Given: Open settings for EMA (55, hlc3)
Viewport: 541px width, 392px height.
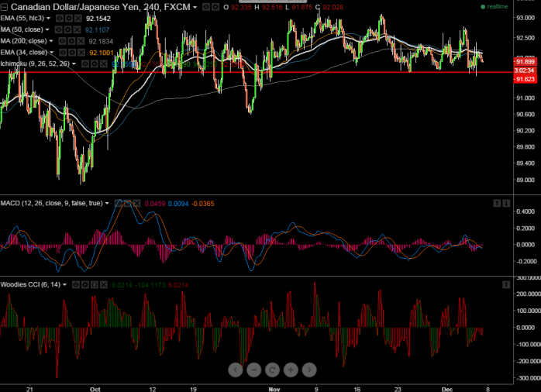Looking at the screenshot, I should click(x=69, y=19).
